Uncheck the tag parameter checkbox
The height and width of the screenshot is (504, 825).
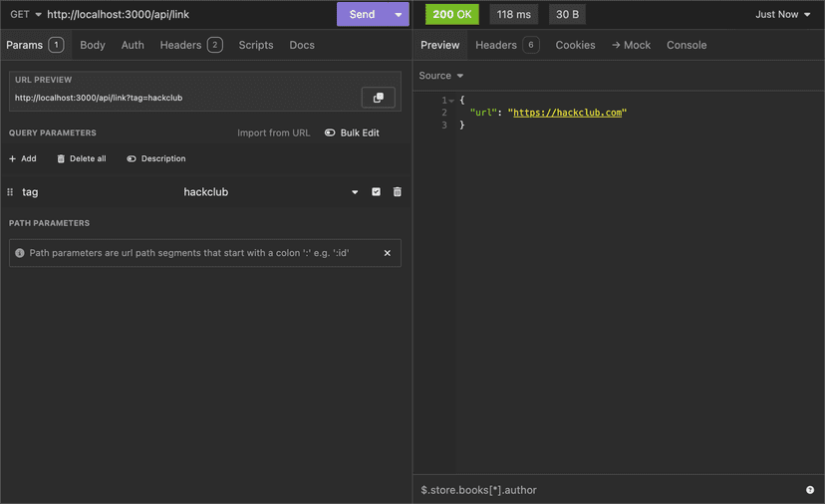pyautogui.click(x=376, y=192)
